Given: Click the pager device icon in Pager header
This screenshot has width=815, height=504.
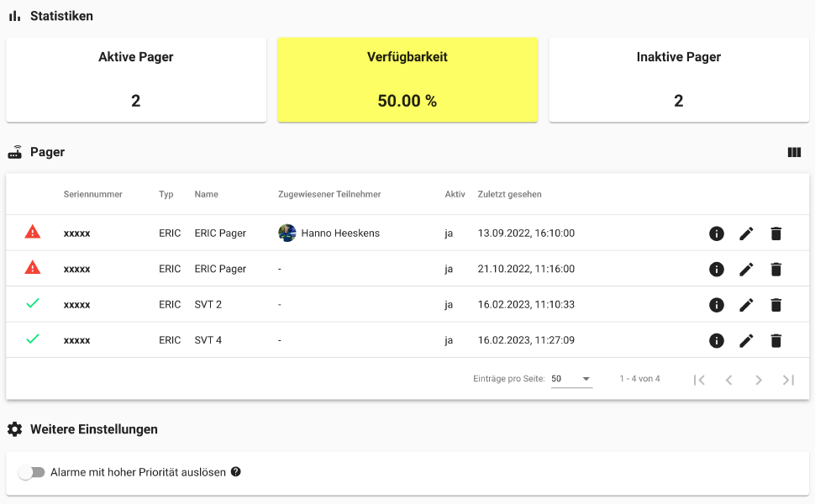Looking at the screenshot, I should 14,152.
